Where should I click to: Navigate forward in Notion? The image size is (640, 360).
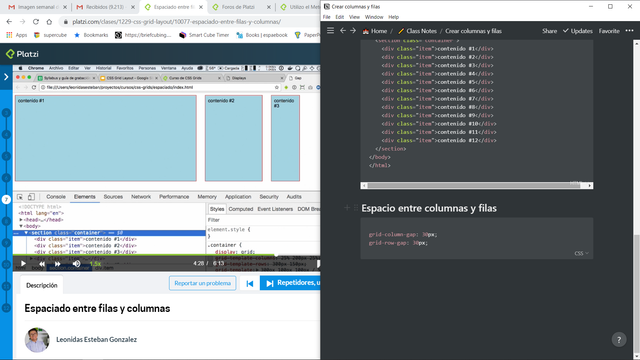(x=353, y=31)
